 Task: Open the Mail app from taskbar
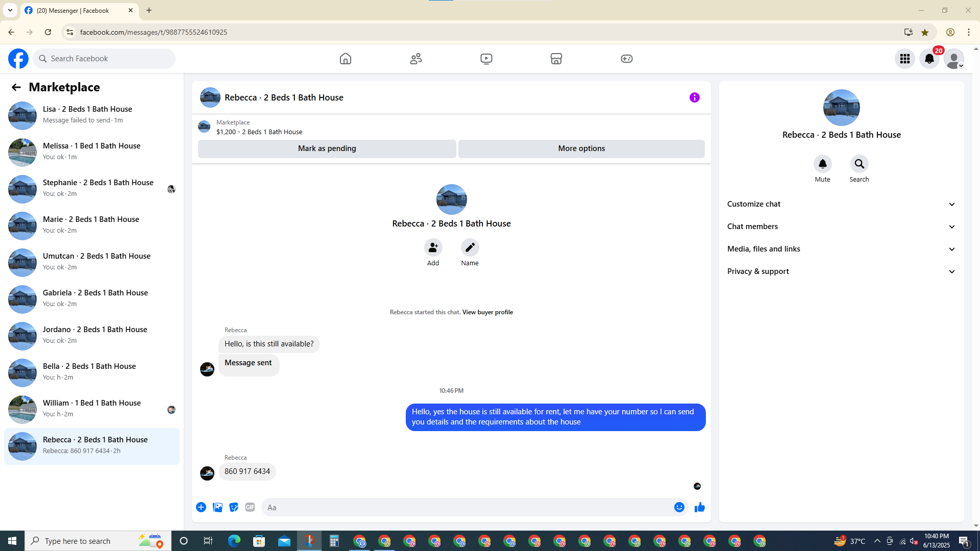284,541
